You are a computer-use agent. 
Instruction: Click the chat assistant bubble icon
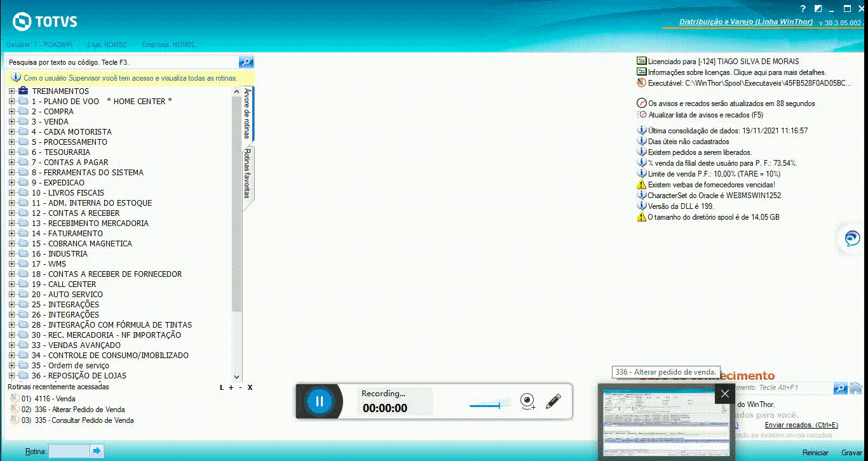click(852, 238)
